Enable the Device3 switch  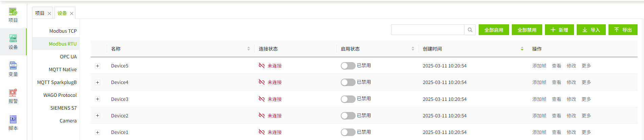point(348,99)
